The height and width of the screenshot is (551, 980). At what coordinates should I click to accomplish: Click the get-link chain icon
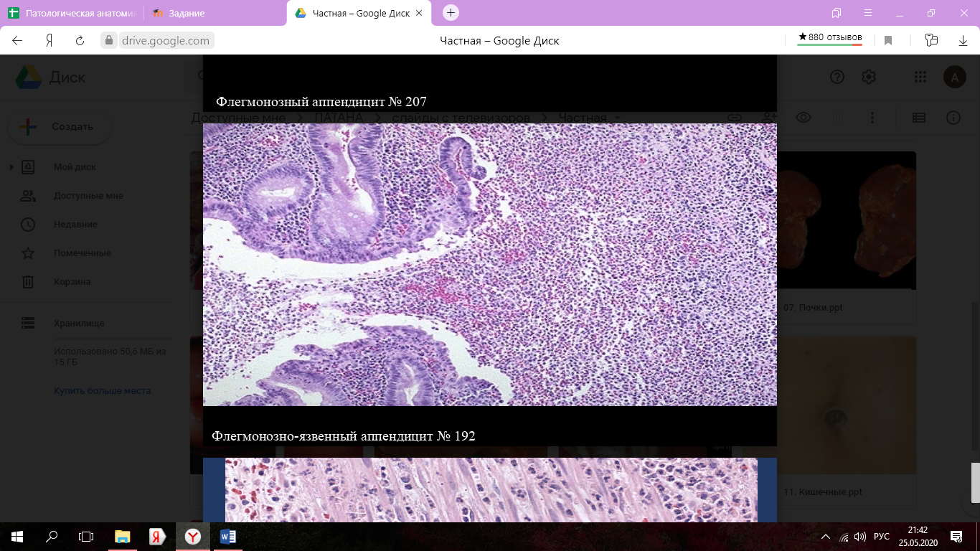(734, 118)
